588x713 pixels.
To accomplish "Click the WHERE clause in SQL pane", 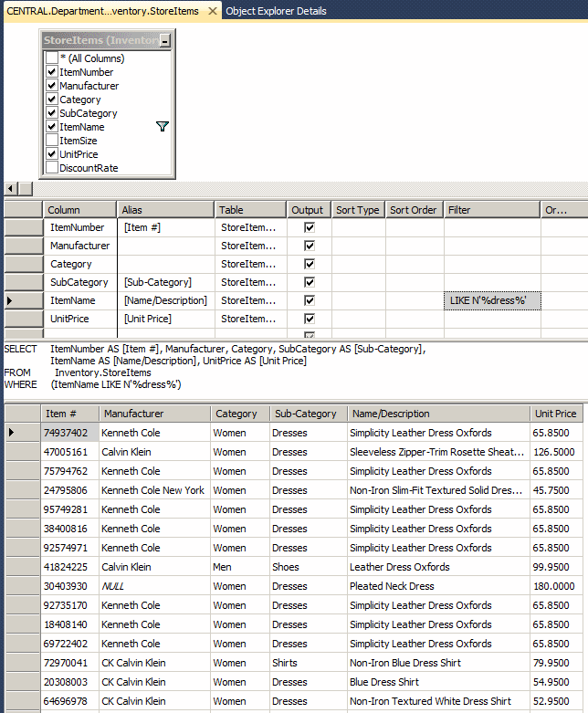I will pyautogui.click(x=93, y=384).
